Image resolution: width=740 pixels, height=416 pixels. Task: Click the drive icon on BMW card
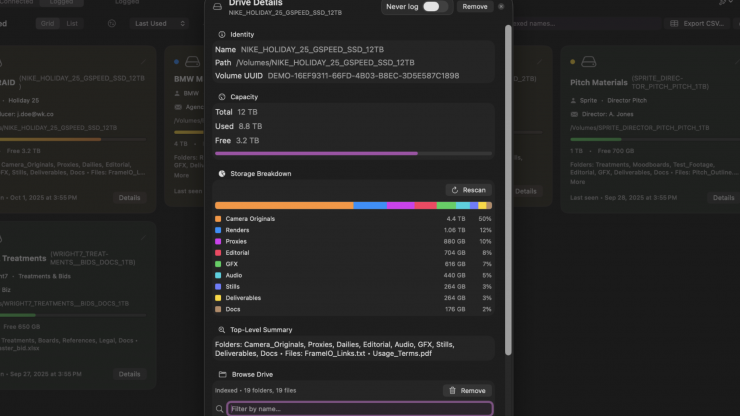tap(192, 62)
